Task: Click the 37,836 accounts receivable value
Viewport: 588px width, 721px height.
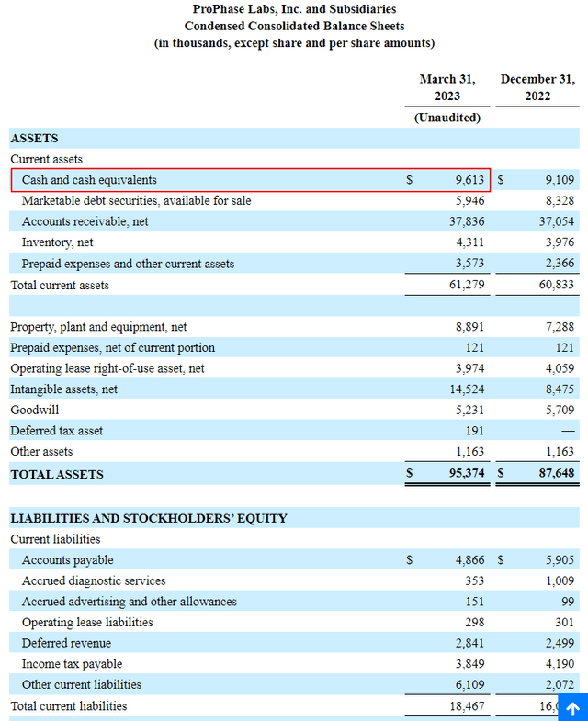Action: point(467,221)
